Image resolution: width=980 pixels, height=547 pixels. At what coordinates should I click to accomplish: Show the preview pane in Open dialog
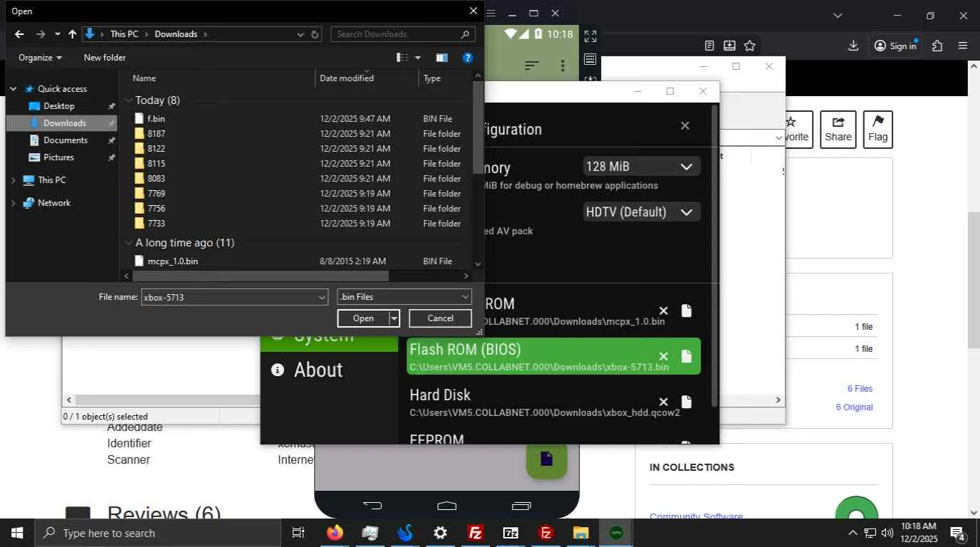click(x=442, y=58)
